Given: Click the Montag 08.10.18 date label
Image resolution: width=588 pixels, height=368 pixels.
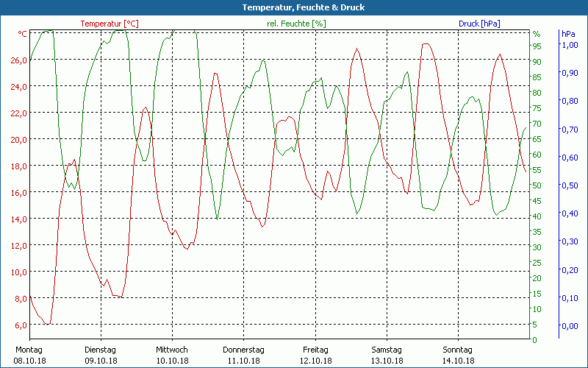Looking at the screenshot, I should pyautogui.click(x=29, y=355).
